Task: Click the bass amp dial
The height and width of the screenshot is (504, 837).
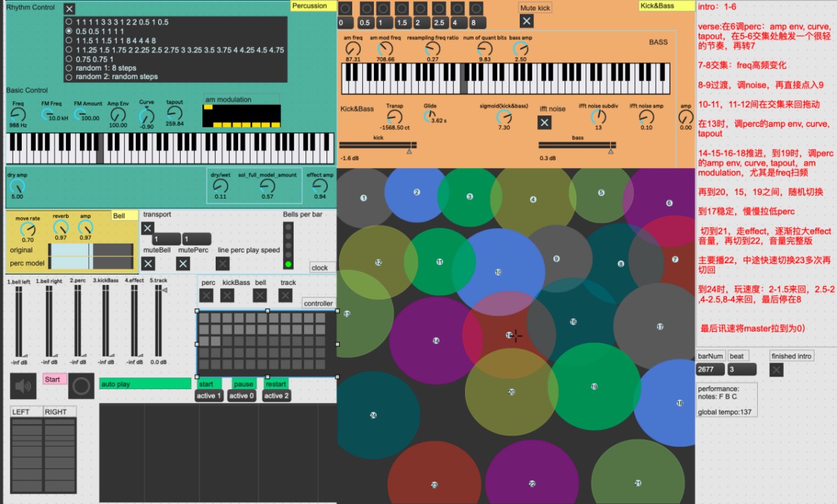Action: [520, 48]
